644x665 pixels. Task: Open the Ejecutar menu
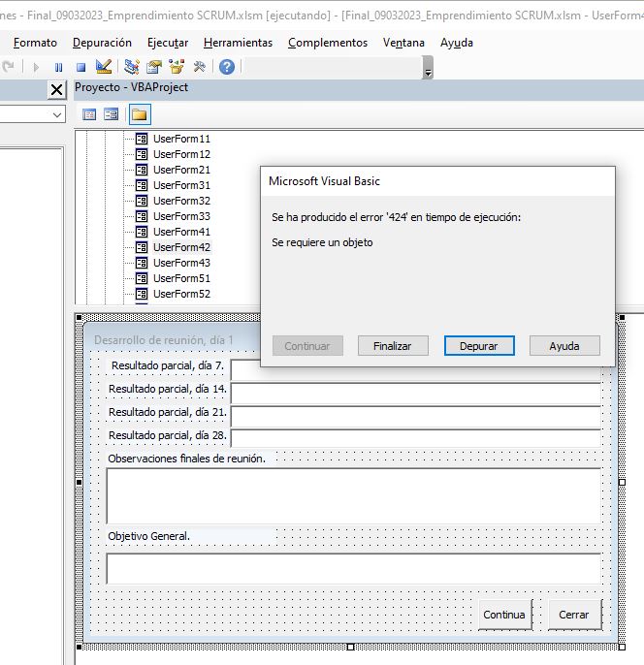tap(168, 43)
